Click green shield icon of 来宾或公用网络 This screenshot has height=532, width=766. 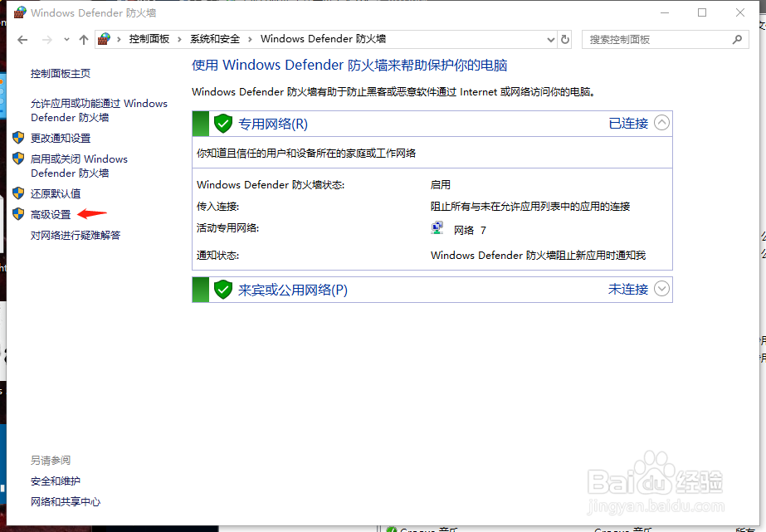click(x=223, y=290)
